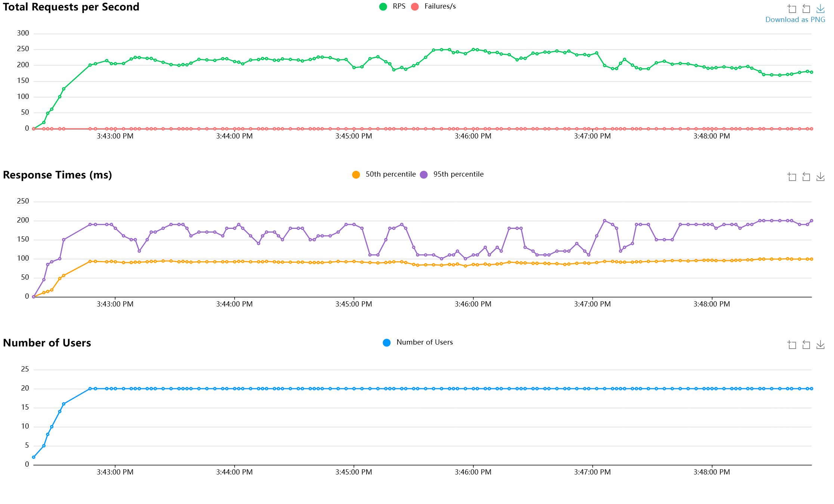Click the first data point on the Number of Users line
The height and width of the screenshot is (504, 834).
[x=34, y=457]
